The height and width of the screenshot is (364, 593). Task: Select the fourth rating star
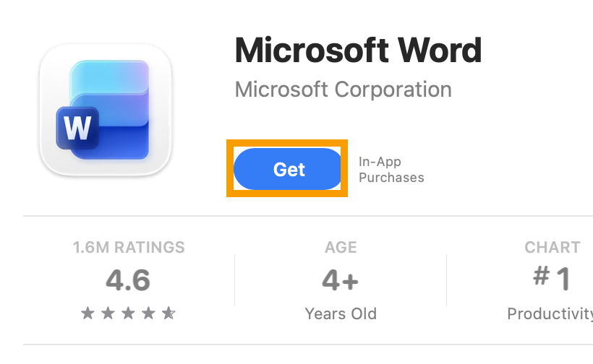pos(148,313)
